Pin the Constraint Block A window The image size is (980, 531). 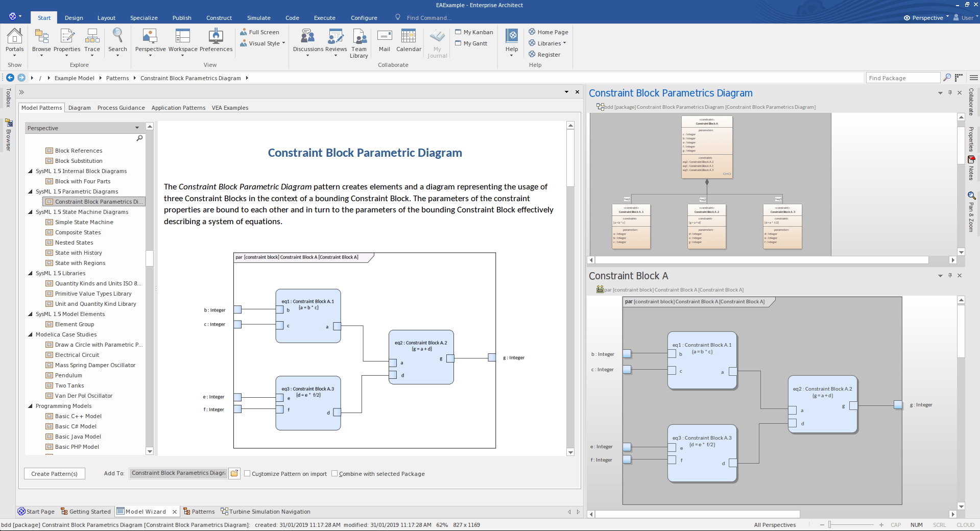[x=949, y=276]
